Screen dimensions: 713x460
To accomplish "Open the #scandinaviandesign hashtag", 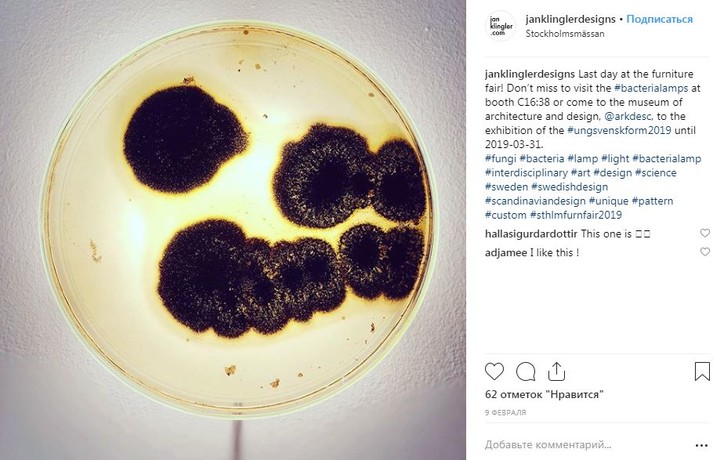I will (x=535, y=201).
